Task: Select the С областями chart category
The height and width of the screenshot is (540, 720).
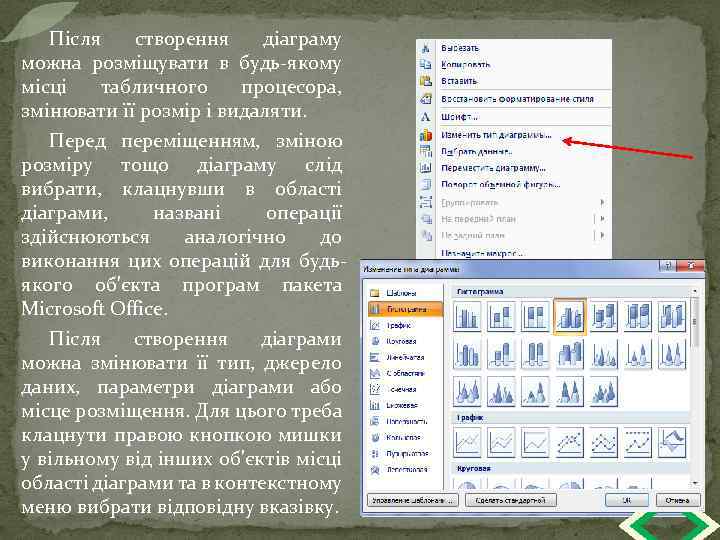Action: tap(405, 373)
